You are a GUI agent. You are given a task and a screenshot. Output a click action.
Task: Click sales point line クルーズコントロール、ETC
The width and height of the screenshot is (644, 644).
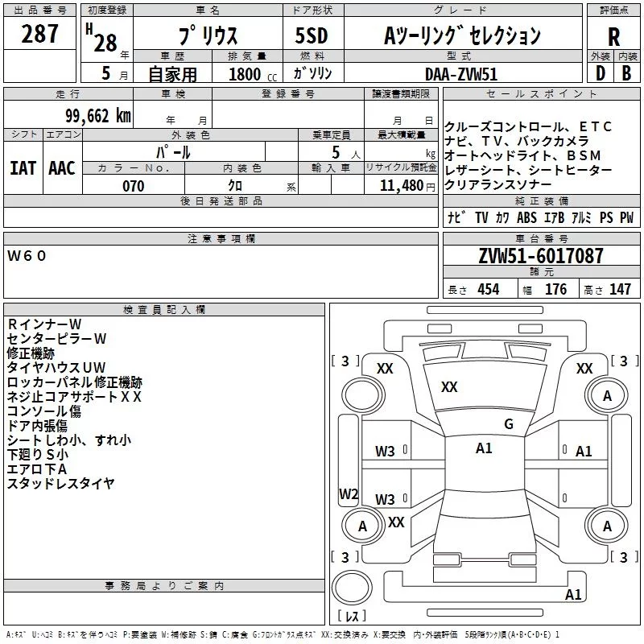528,126
